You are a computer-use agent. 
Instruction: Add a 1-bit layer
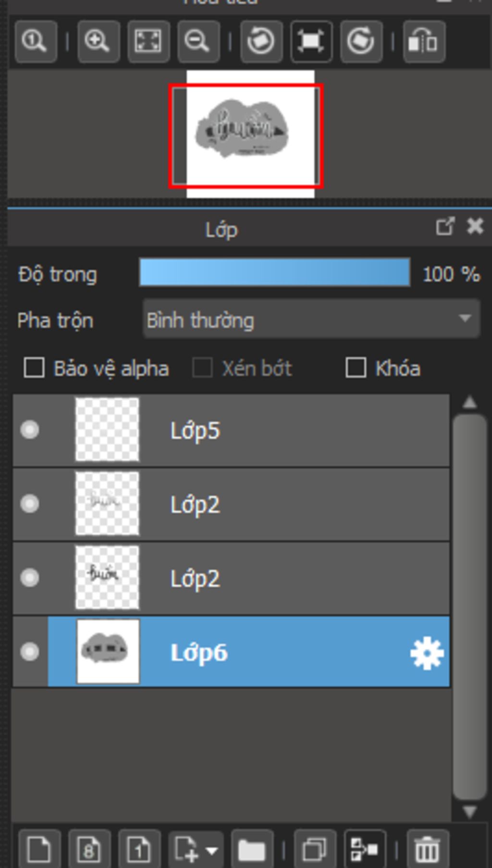tap(139, 850)
